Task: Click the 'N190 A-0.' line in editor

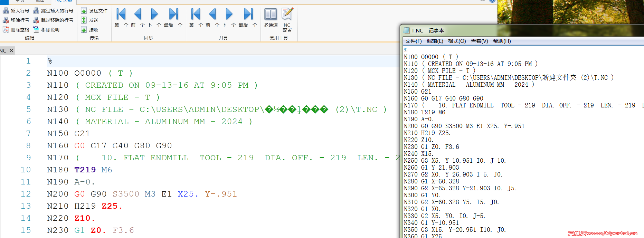Action: pyautogui.click(x=71, y=182)
